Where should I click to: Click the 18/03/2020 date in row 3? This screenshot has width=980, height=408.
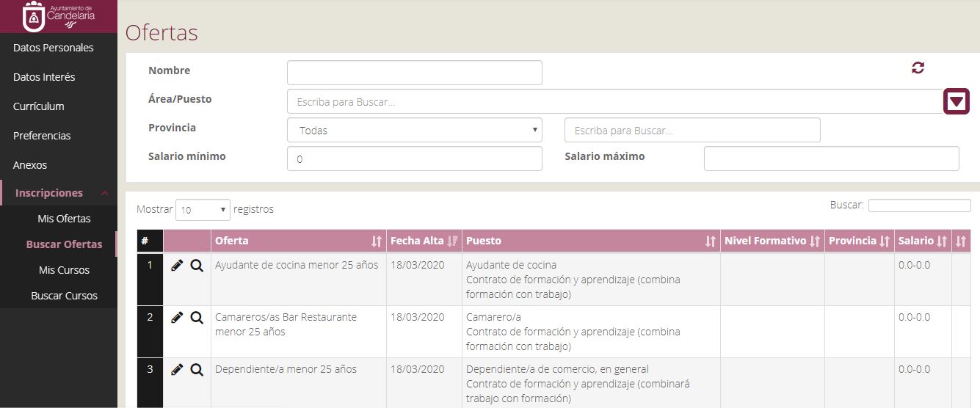[418, 369]
